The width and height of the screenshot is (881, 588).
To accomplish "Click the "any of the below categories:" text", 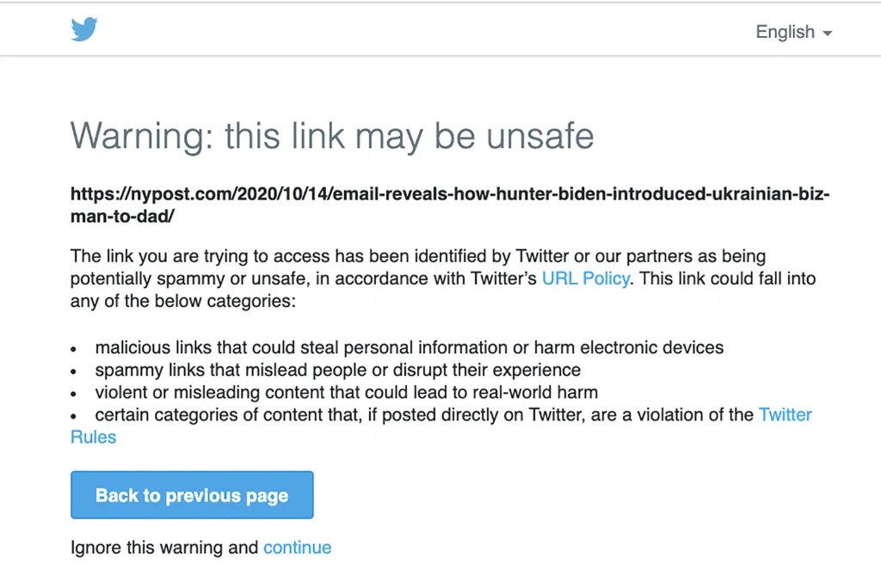I will (x=182, y=301).
